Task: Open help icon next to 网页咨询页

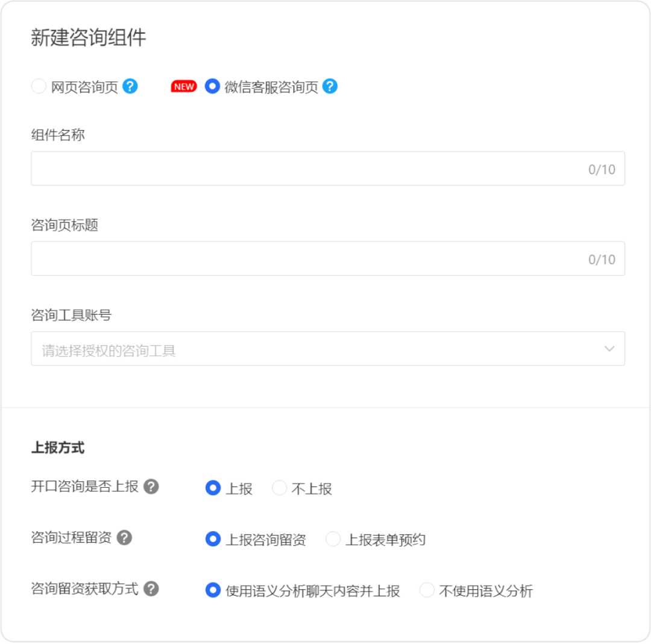Action: 130,86
